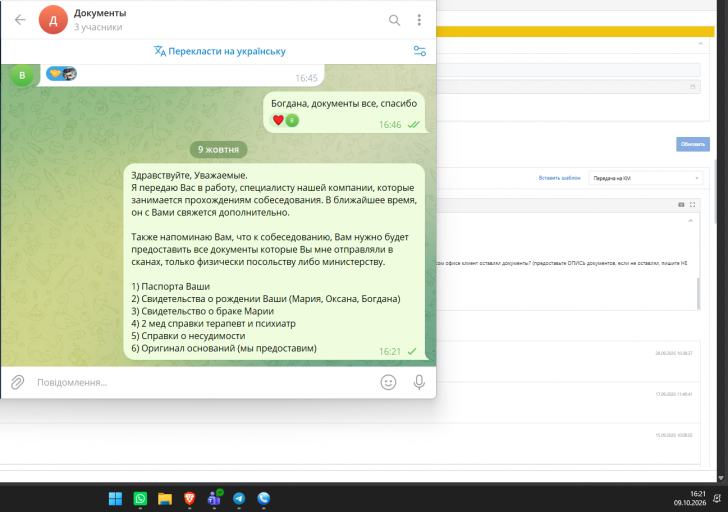Open the notification bell in system tray

[x=717, y=499]
